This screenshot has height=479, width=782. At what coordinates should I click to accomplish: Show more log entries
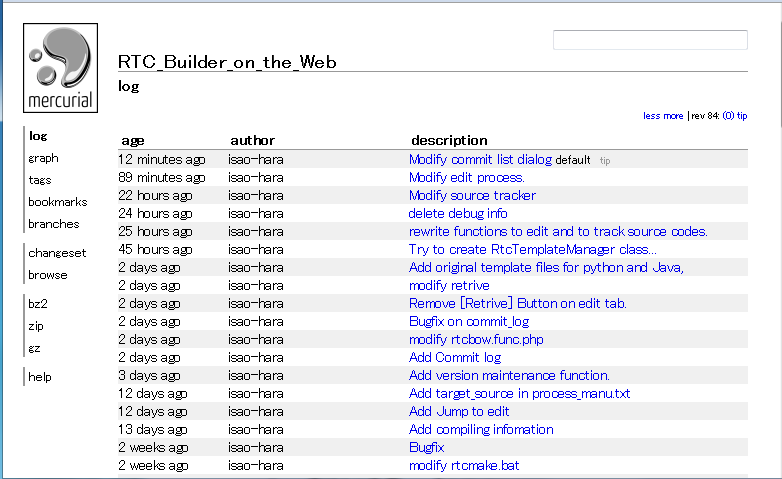pos(673,116)
